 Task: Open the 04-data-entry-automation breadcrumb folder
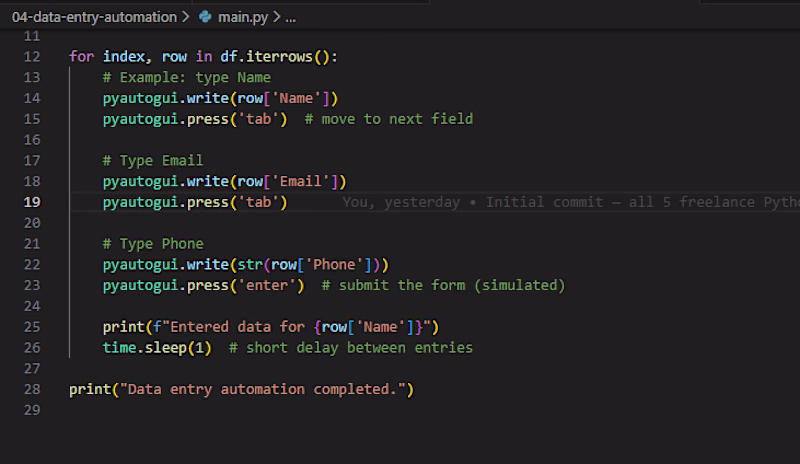93,17
